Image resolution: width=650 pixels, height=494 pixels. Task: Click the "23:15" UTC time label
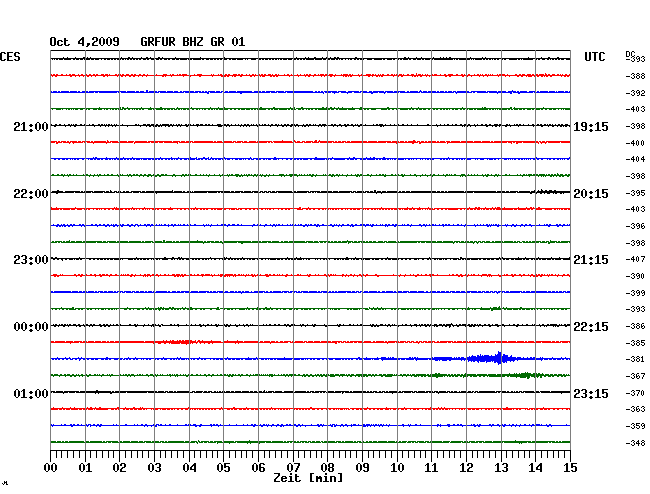(591, 393)
